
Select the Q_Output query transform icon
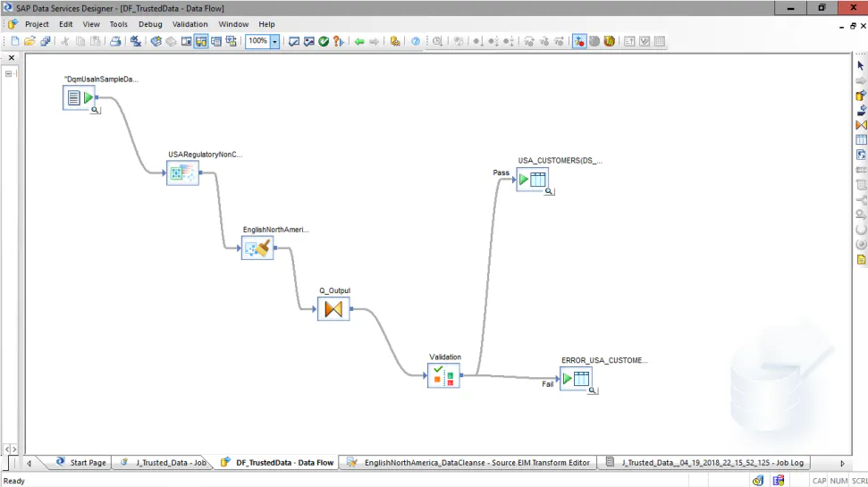[333, 309]
